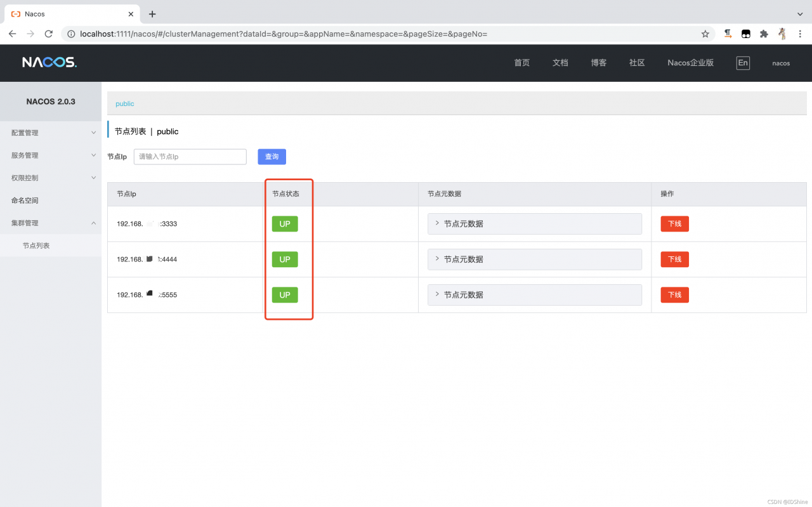This screenshot has width=812, height=507.
Task: Open the nacos user menu
Action: [x=781, y=63]
